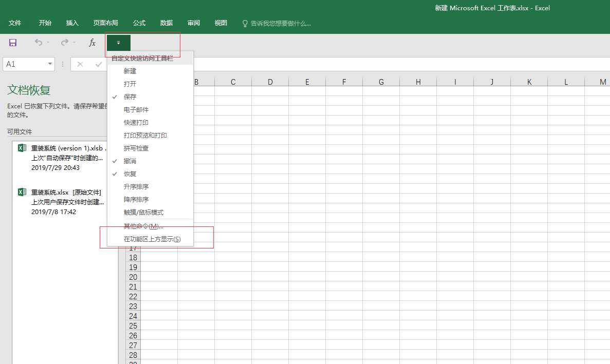Image resolution: width=610 pixels, height=364 pixels.
Task: Enable 快速打印 in the customize menu
Action: (x=150, y=122)
